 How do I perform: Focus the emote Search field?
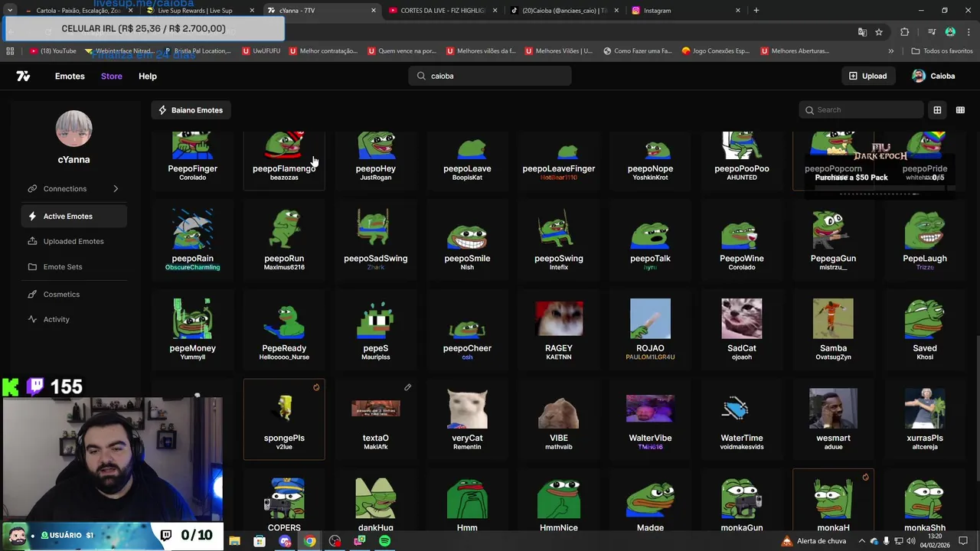tap(861, 109)
